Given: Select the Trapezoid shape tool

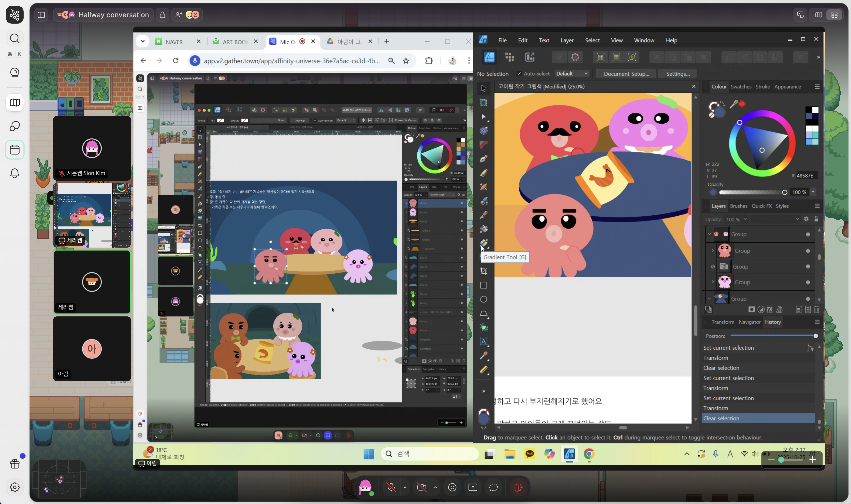Looking at the screenshot, I should [x=484, y=313].
